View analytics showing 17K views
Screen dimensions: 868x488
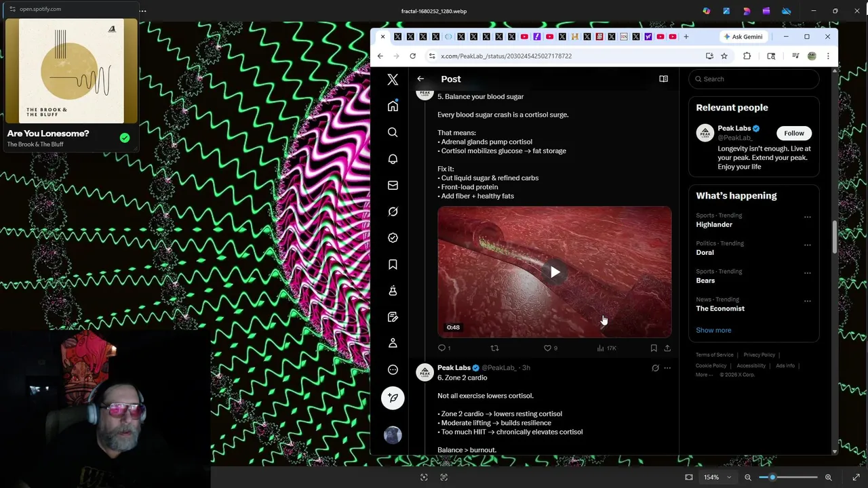click(606, 348)
